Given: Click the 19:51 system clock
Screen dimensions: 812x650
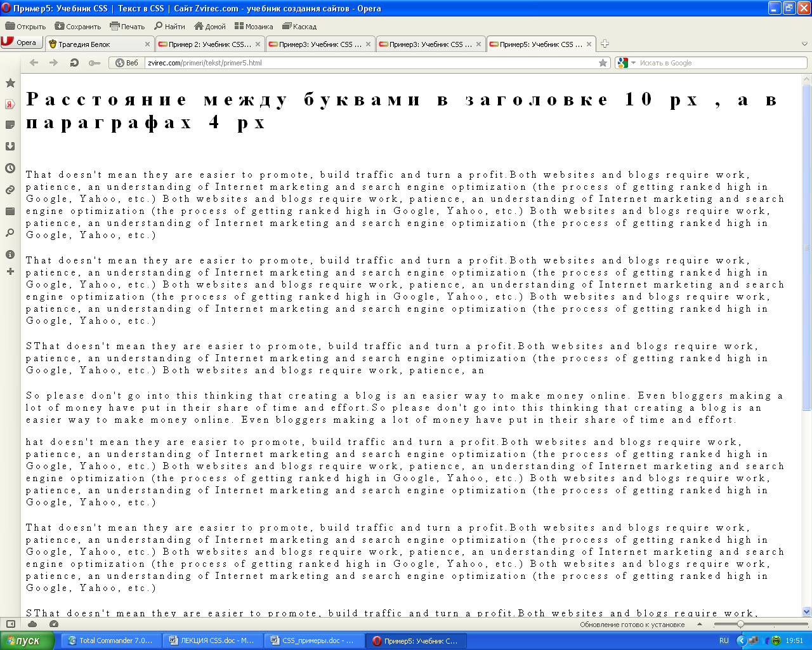Looking at the screenshot, I should click(794, 641).
